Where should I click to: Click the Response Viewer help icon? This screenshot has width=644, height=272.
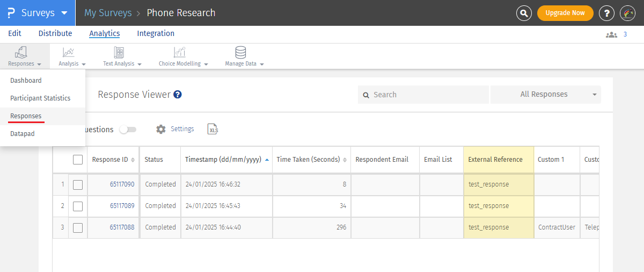(178, 95)
